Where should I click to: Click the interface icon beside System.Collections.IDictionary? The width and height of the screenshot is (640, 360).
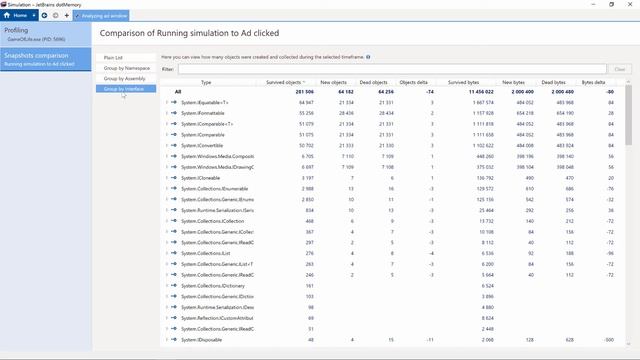[x=174, y=286]
